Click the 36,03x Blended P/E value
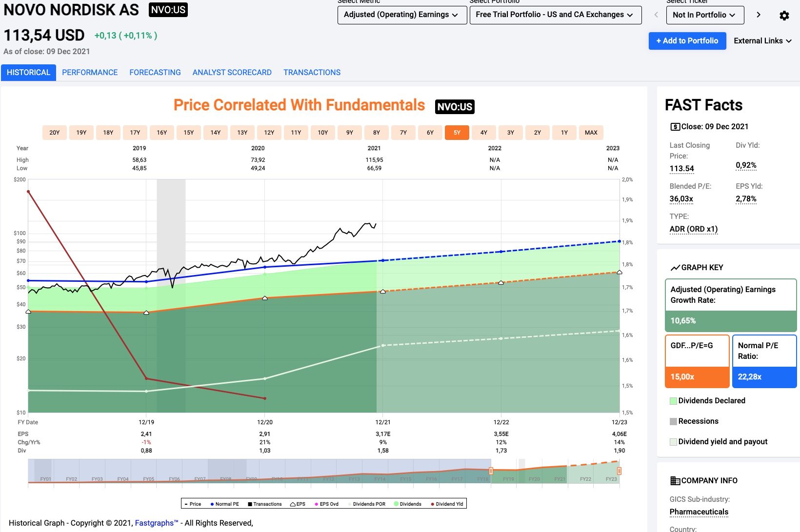This screenshot has width=800, height=532. [681, 199]
